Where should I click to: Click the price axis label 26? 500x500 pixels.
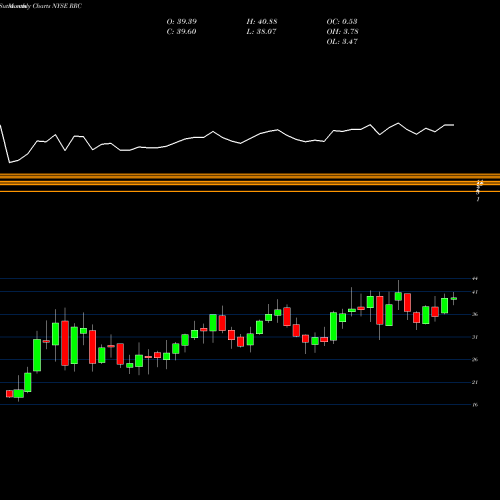[x=475, y=359]
